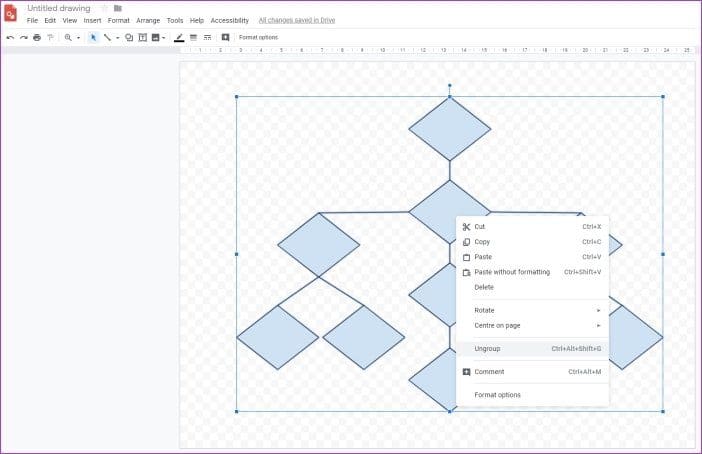Image resolution: width=702 pixels, height=454 pixels.
Task: Expand the Centre on page submenu
Action: point(532,326)
